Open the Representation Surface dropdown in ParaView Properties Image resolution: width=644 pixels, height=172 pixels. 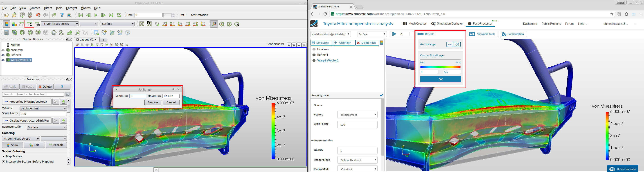47,127
